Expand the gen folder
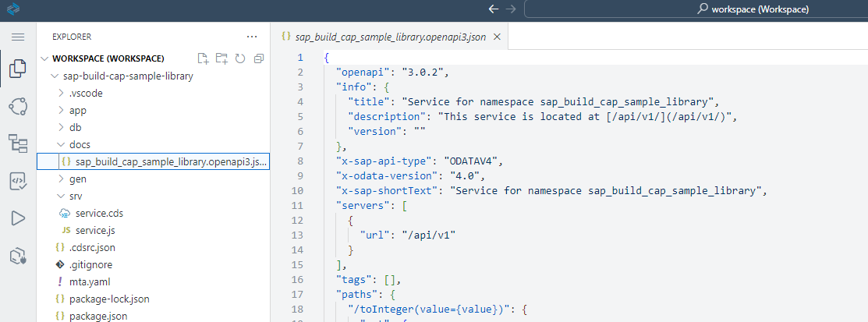Image resolution: width=868 pixels, height=322 pixels. 61,179
